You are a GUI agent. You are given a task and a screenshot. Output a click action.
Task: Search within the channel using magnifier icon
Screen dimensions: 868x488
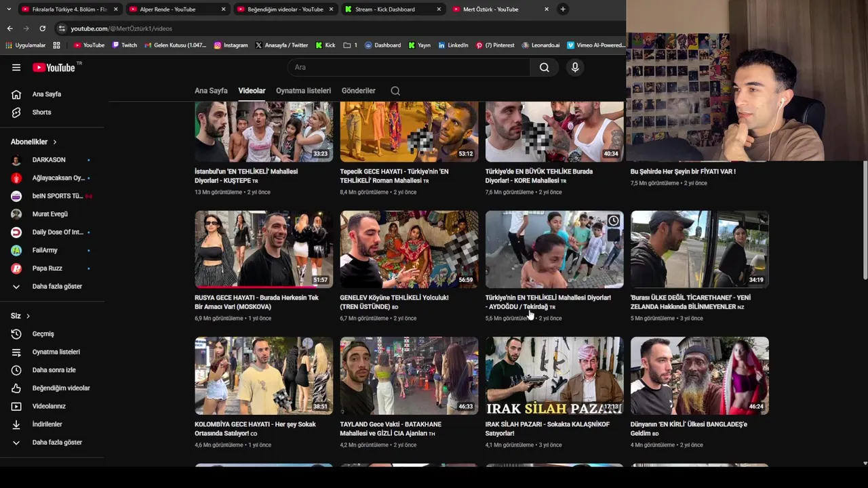(395, 91)
